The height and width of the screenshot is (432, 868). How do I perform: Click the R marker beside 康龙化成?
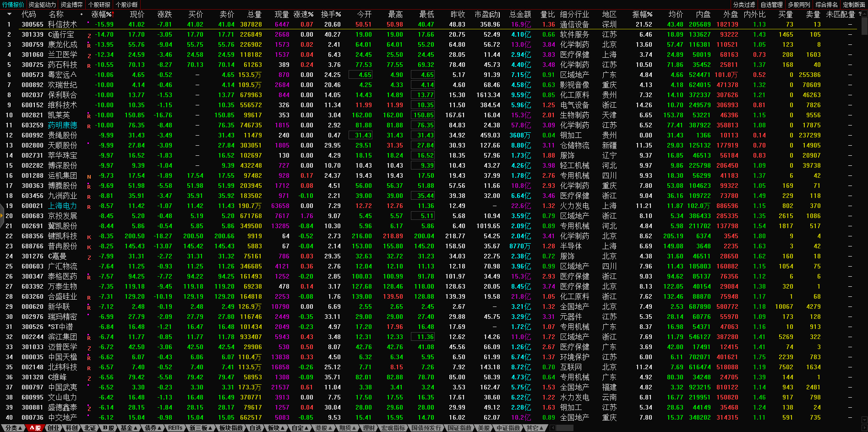89,45
